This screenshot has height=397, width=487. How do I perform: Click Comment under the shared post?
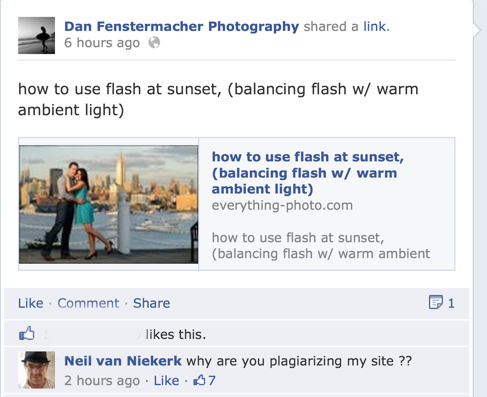pos(88,303)
